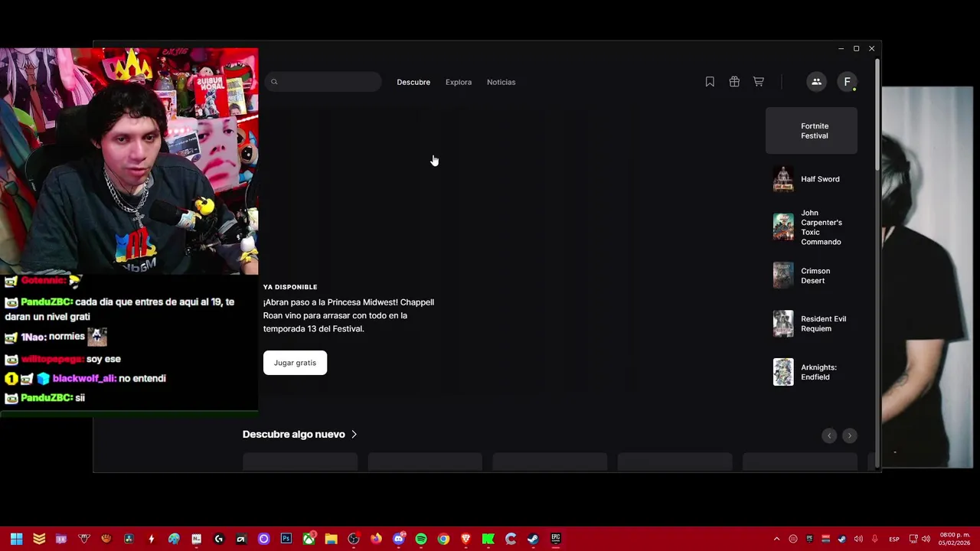980x551 pixels.
Task: Open Brave browser from the taskbar
Action: point(465,539)
